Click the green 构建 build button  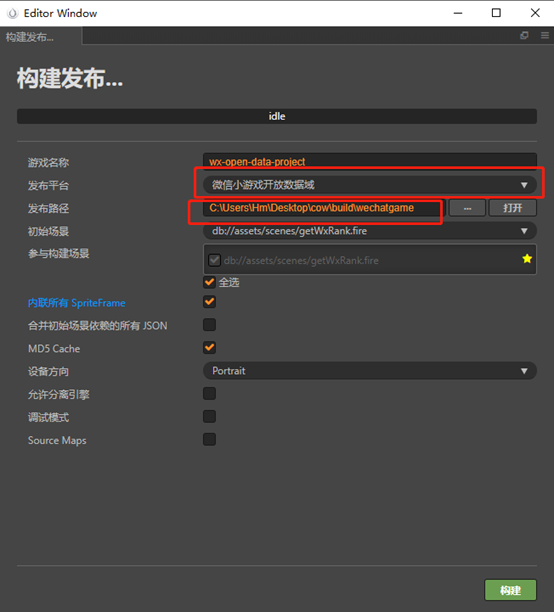click(x=511, y=590)
